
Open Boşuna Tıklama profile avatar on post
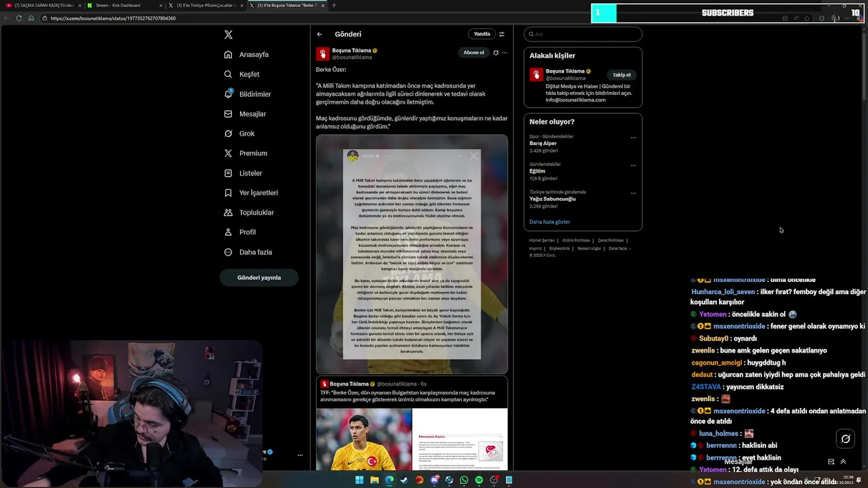click(x=323, y=54)
